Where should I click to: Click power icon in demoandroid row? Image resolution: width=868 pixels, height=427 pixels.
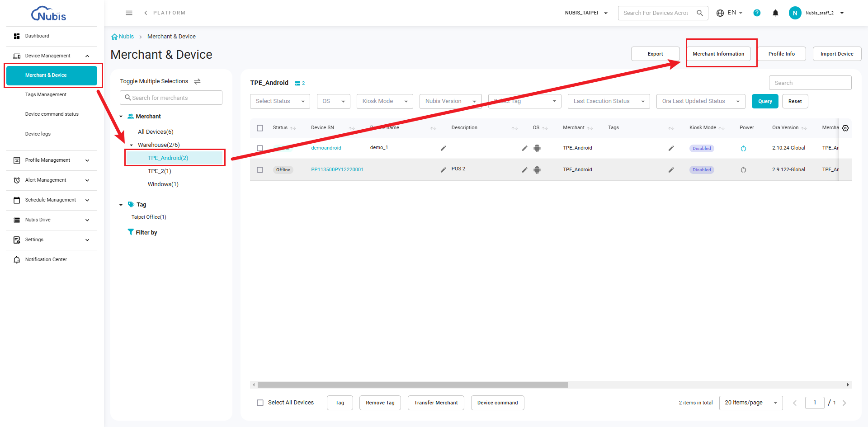743,148
